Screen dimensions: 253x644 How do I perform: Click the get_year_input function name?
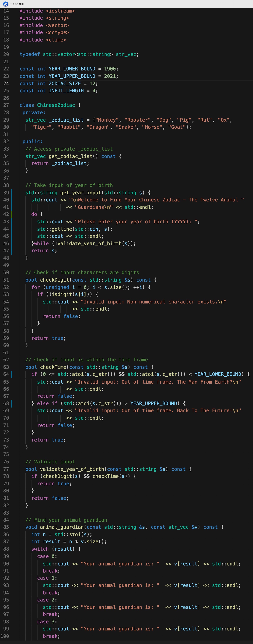(79, 193)
